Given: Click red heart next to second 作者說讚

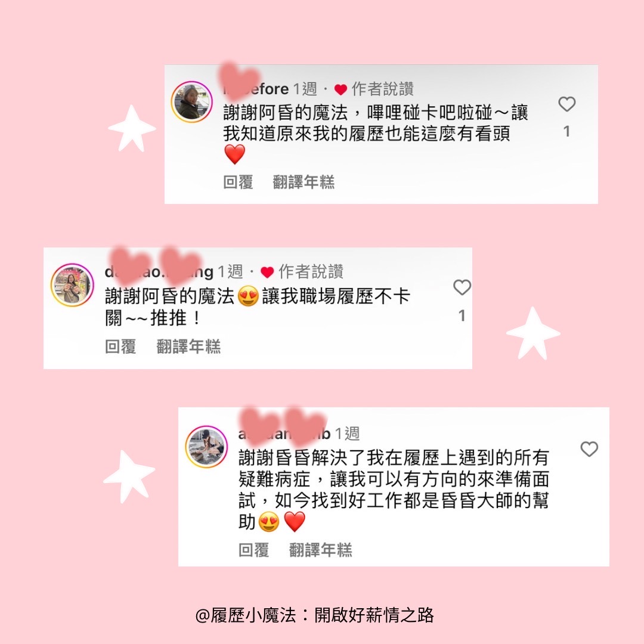Looking at the screenshot, I should click(267, 272).
